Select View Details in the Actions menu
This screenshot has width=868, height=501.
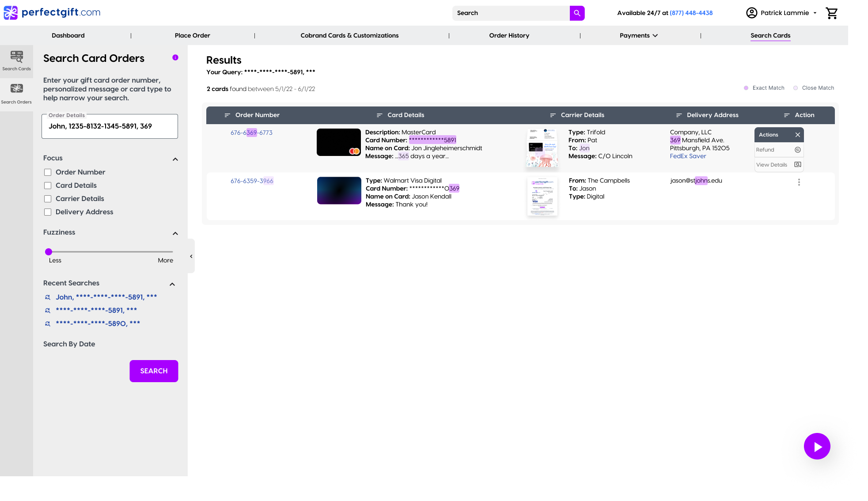[778, 165]
